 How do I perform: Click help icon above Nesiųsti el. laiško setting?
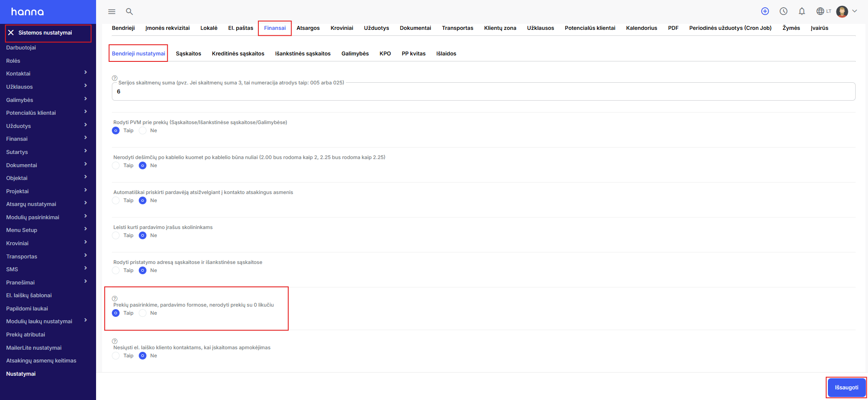[x=114, y=341]
